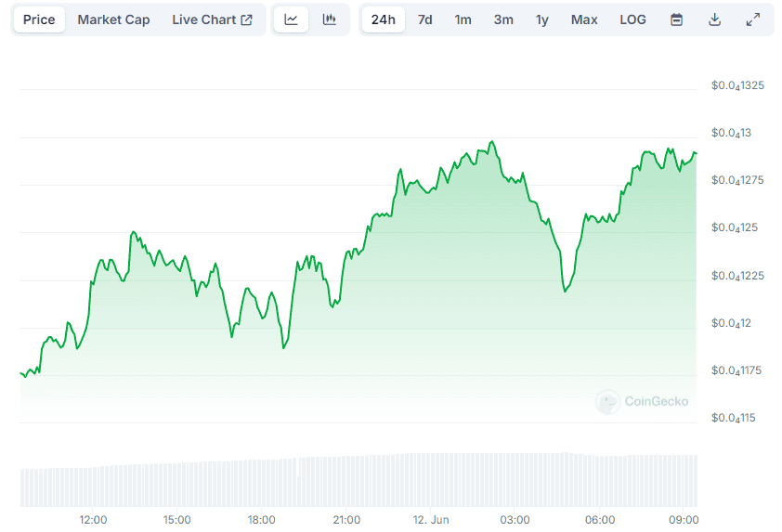The width and height of the screenshot is (782, 532).
Task: Click the 12:00 time axis label
Action: [x=93, y=520]
